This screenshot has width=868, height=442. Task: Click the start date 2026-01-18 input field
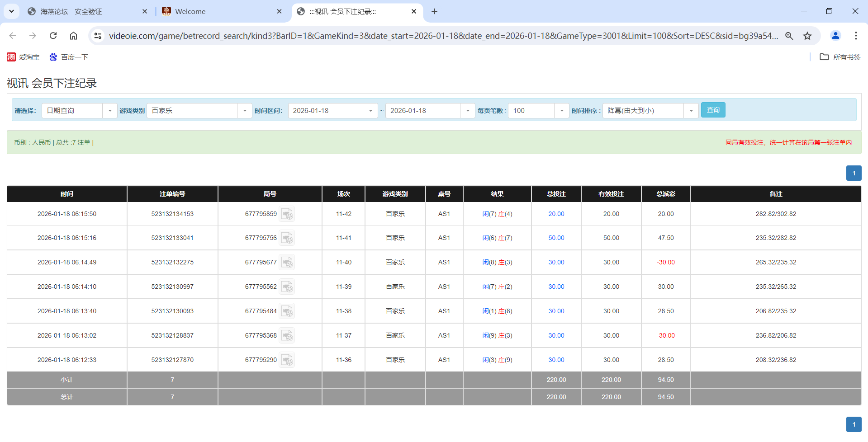[x=326, y=110]
